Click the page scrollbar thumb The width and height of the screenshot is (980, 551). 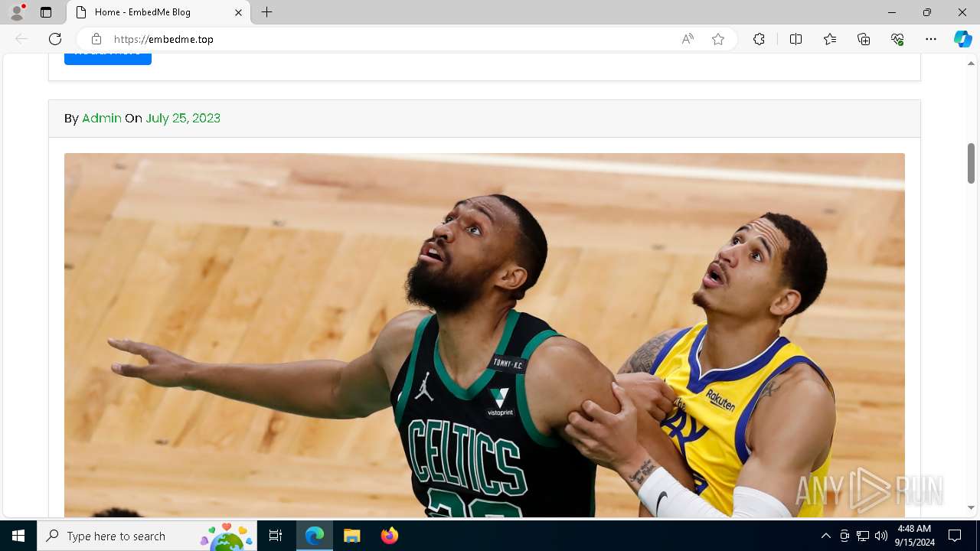pos(971,163)
